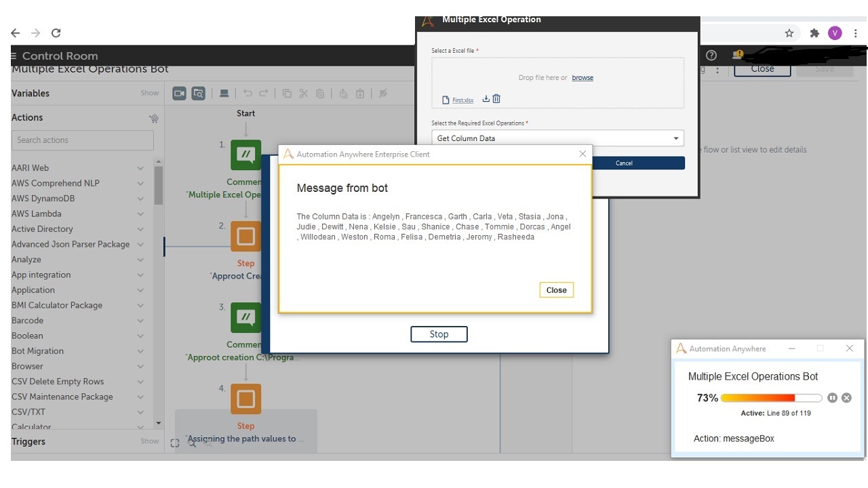868x488 pixels.
Task: Select the Comment node at step 3
Action: coord(245,318)
